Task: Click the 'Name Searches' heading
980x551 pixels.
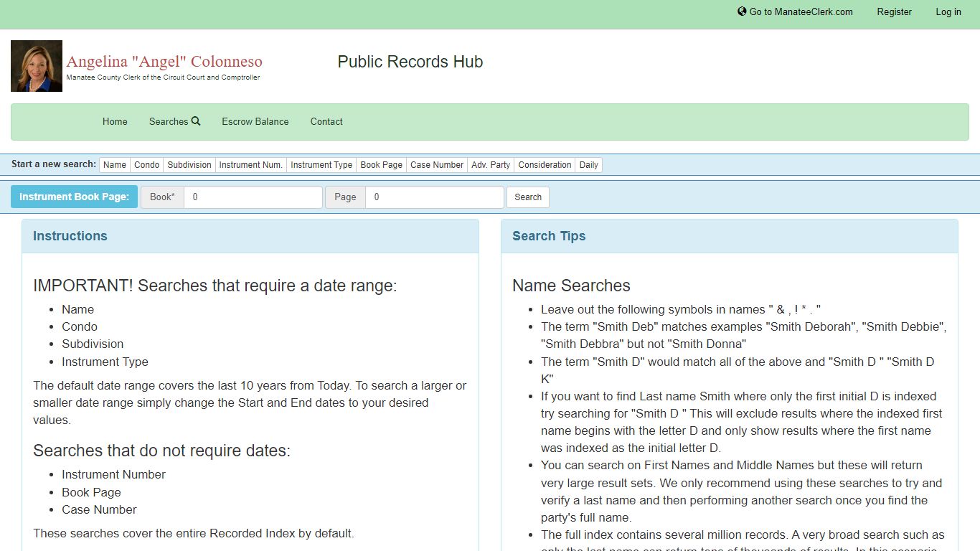Action: pos(571,286)
